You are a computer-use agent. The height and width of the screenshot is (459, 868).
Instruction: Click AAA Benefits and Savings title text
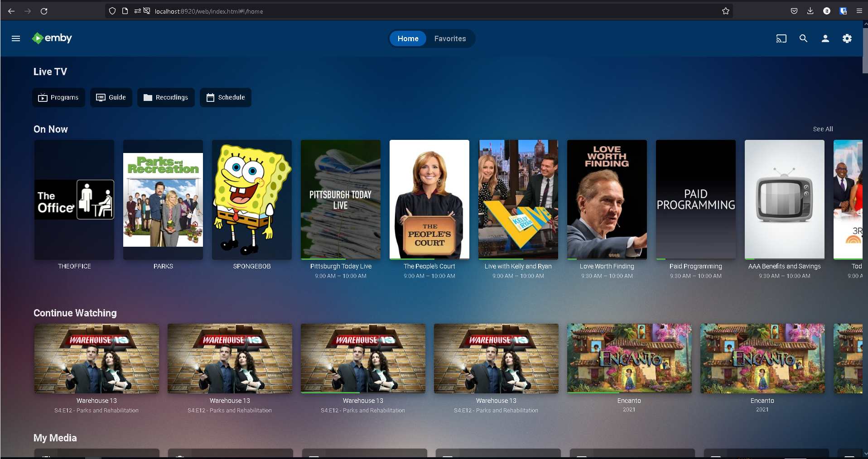785,266
